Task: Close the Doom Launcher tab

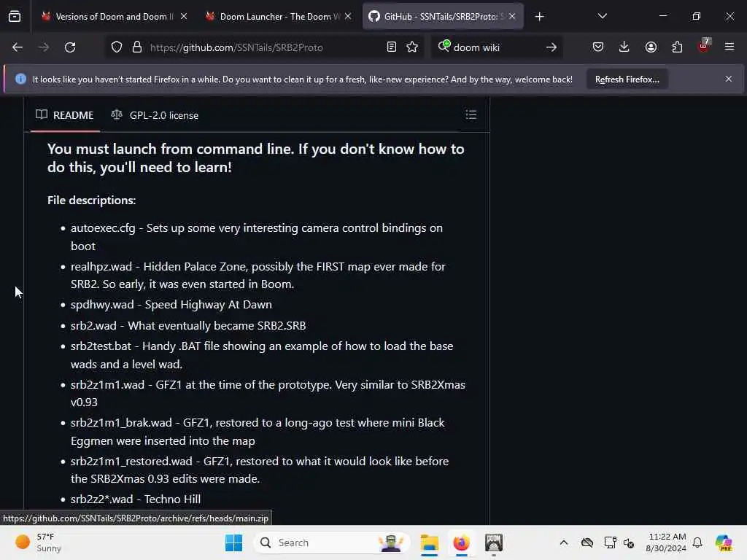Action: pyautogui.click(x=348, y=16)
